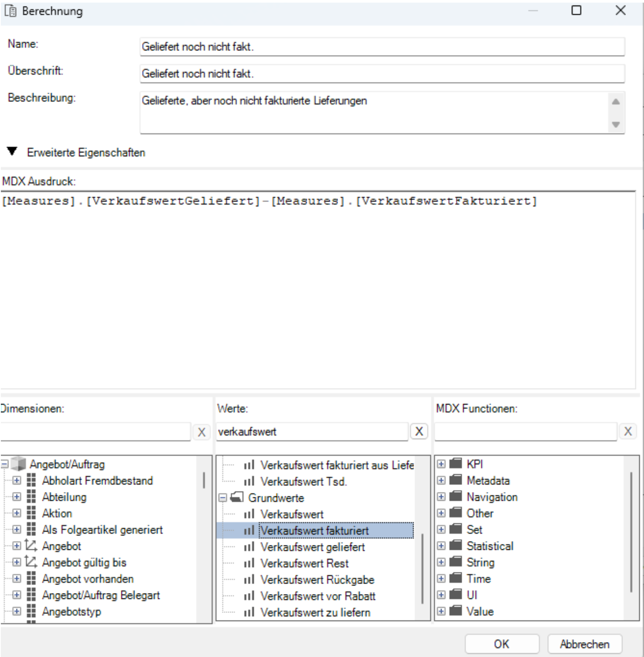Screen dimensions: 644x657
Task: Cancel the dialog with Abbrechen
Action: [585, 644]
